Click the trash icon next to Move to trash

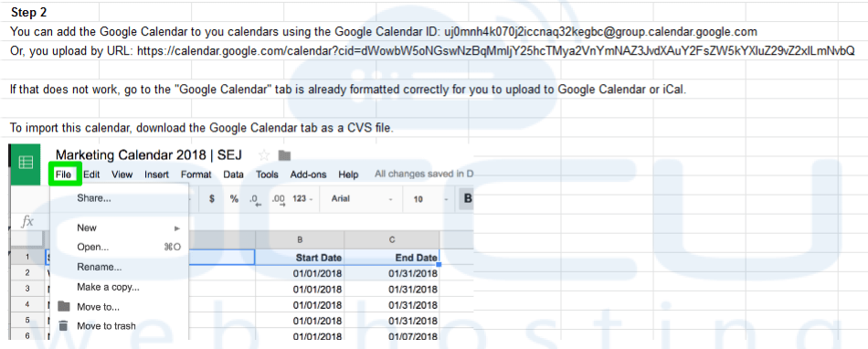(64, 326)
